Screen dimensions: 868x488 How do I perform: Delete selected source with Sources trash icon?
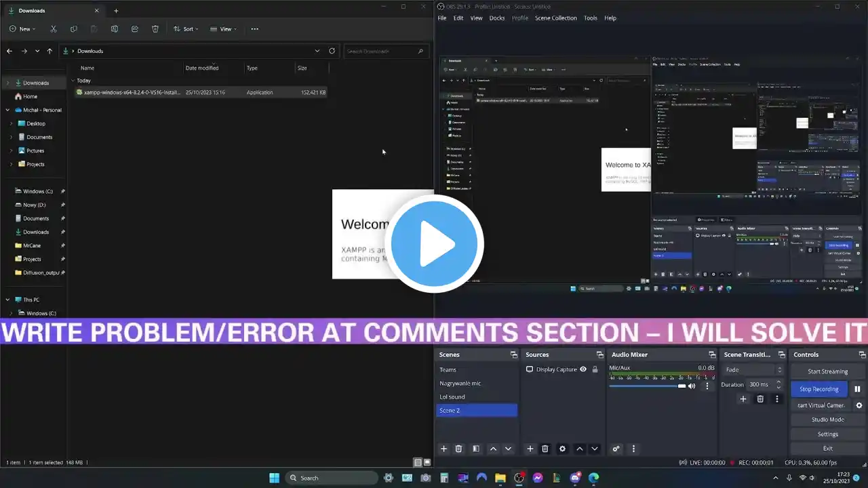coord(545,449)
